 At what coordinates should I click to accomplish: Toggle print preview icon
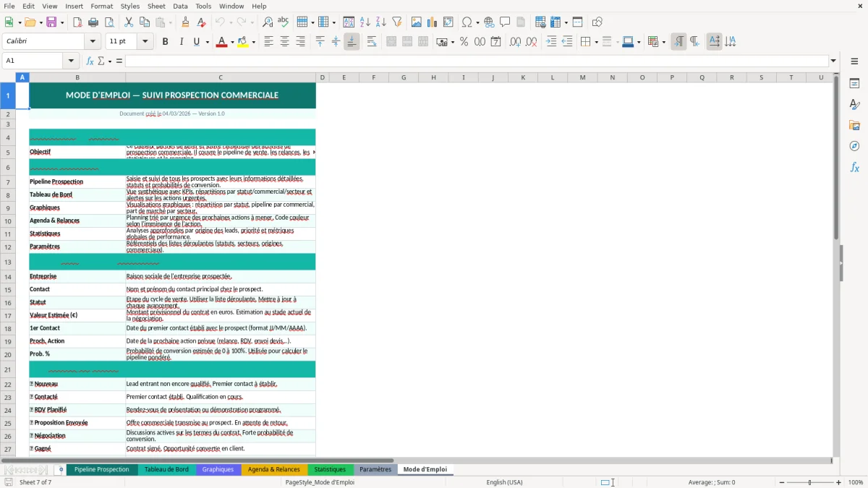point(109,22)
